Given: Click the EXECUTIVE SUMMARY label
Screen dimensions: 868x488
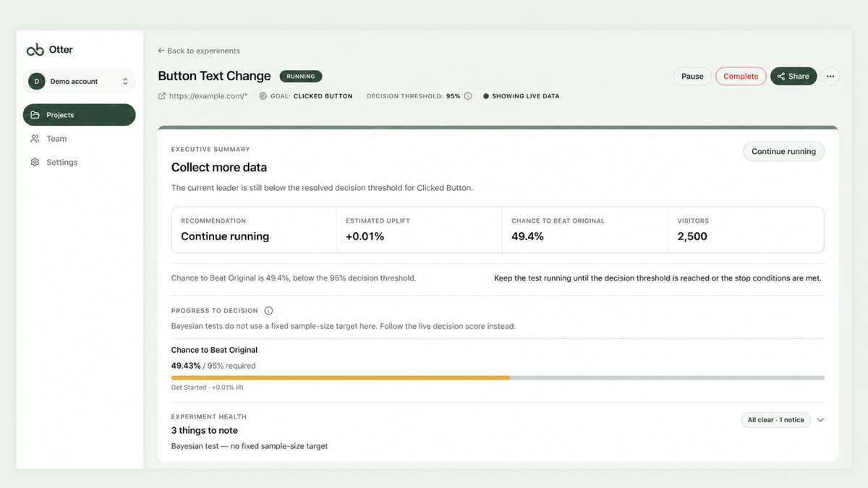Looking at the screenshot, I should point(210,150).
